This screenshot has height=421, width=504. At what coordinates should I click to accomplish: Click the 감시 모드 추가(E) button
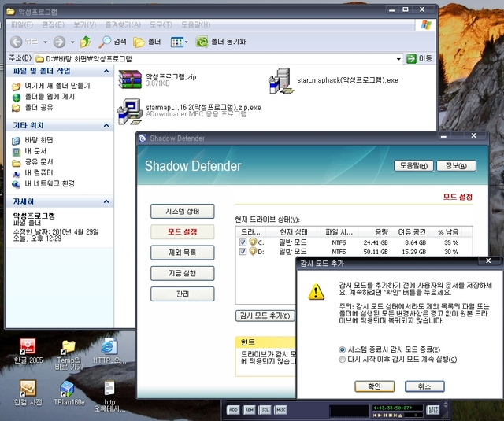[x=265, y=316]
